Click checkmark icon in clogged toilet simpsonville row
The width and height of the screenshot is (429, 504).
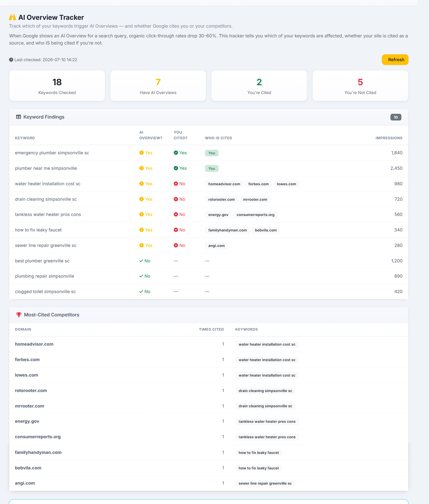(x=141, y=291)
